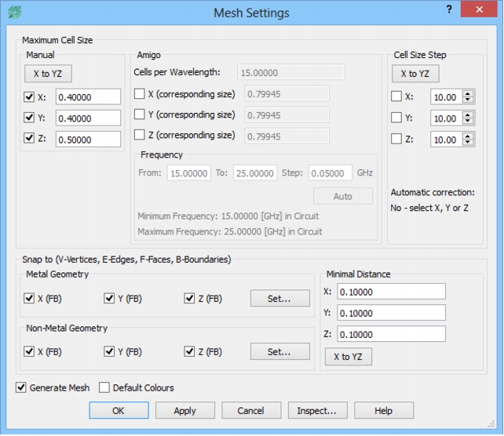Decrease Cell Size Step Z value

pyautogui.click(x=468, y=142)
